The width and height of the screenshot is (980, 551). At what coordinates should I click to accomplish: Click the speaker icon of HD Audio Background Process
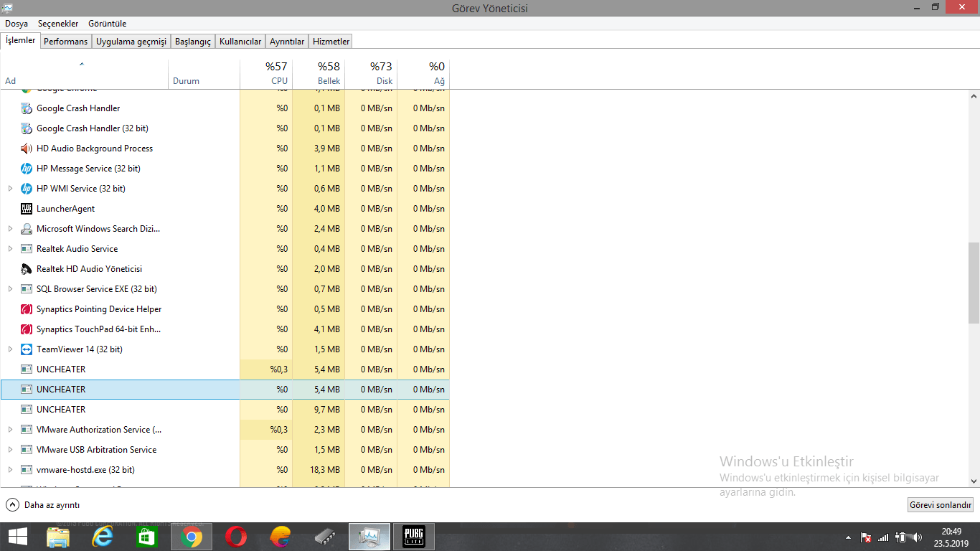click(x=27, y=149)
